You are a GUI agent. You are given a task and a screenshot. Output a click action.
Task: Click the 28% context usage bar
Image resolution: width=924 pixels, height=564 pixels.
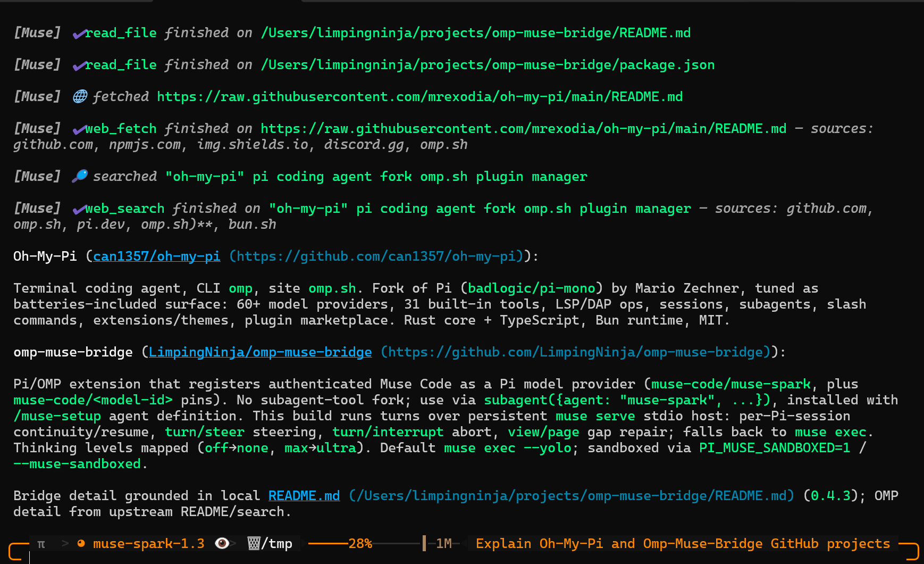click(365, 544)
